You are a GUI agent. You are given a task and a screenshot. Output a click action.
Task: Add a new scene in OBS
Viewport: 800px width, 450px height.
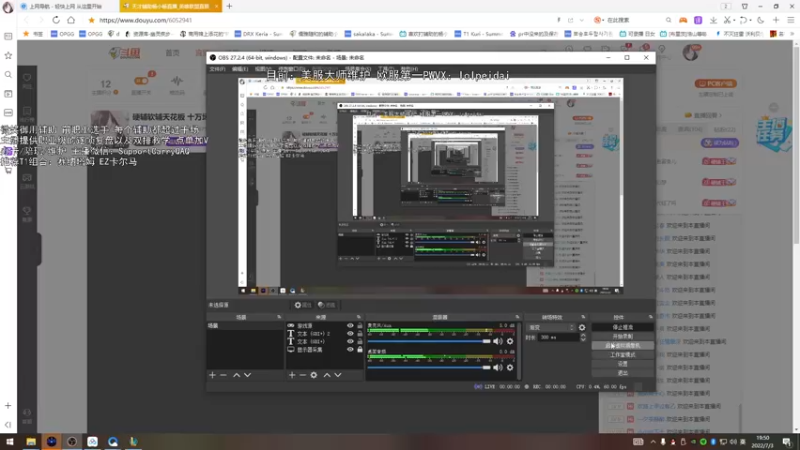212,375
